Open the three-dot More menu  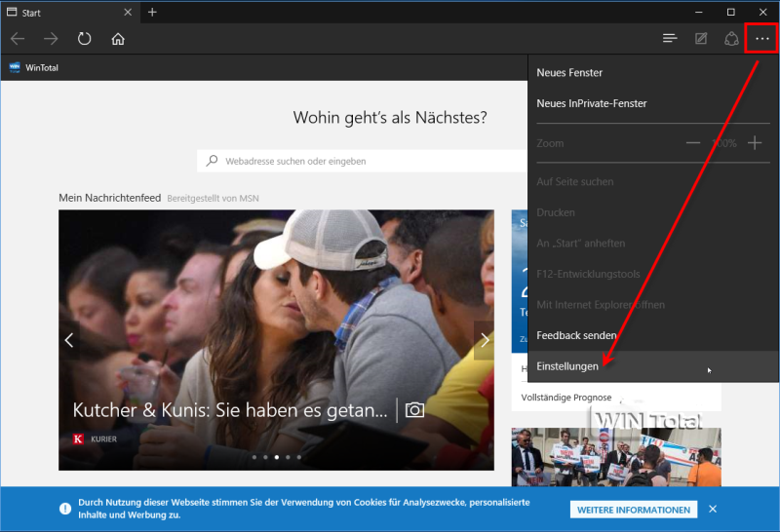coord(761,39)
